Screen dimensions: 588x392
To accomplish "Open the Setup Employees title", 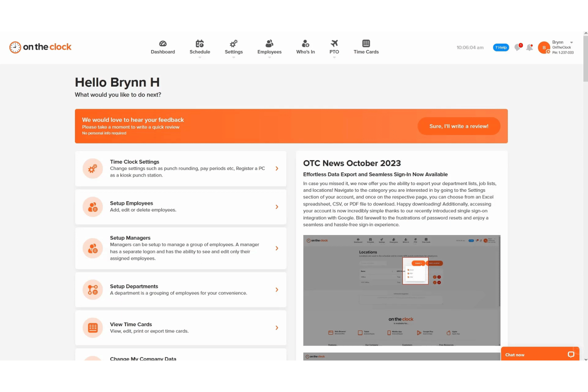I will click(x=132, y=203).
